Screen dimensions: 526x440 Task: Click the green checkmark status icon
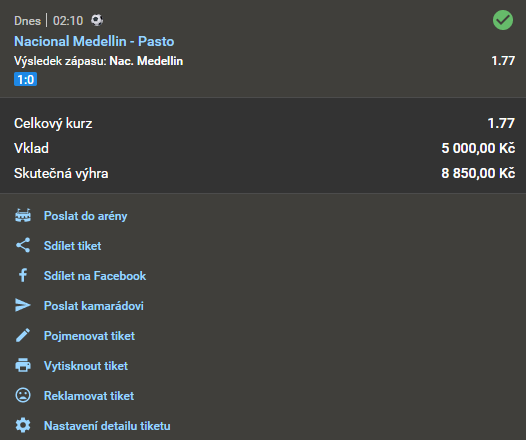pyautogui.click(x=503, y=20)
